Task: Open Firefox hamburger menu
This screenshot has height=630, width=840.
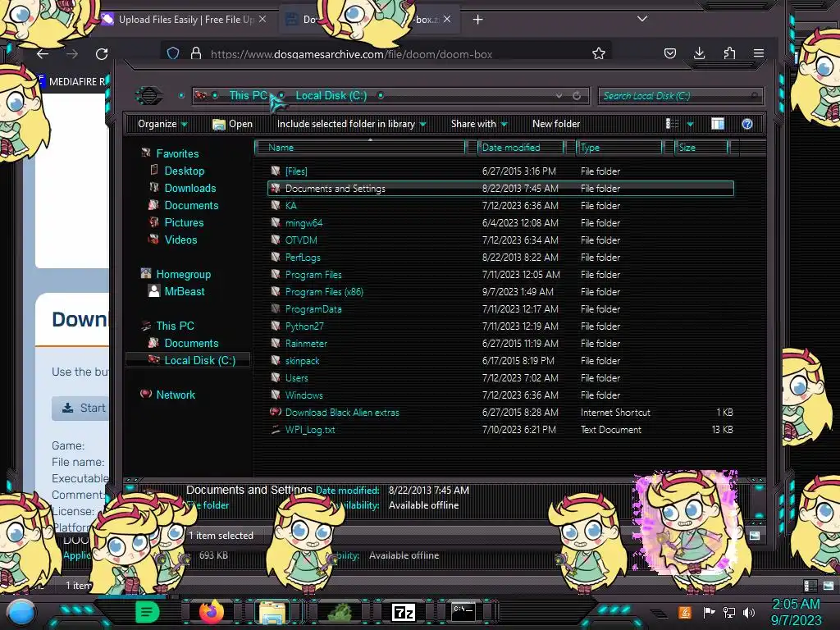Action: [759, 53]
